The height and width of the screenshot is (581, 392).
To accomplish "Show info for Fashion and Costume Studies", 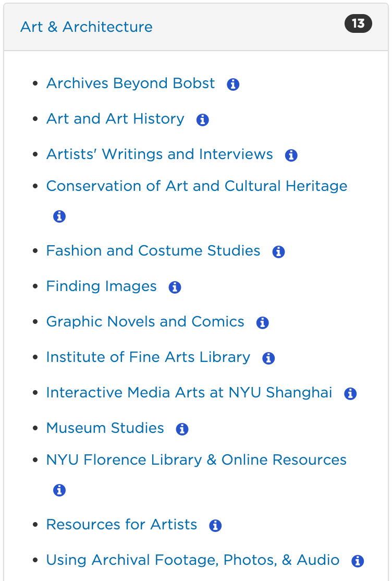I will pyautogui.click(x=278, y=252).
